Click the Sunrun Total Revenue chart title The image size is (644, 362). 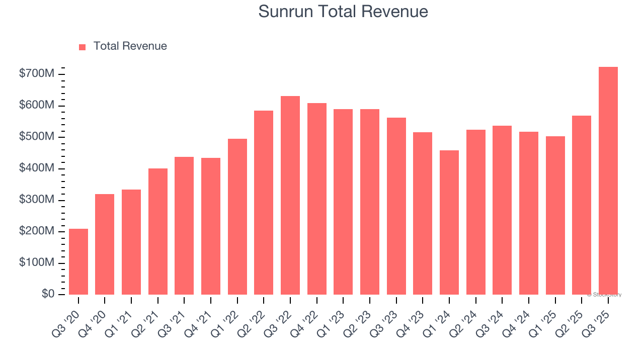pyautogui.click(x=344, y=11)
